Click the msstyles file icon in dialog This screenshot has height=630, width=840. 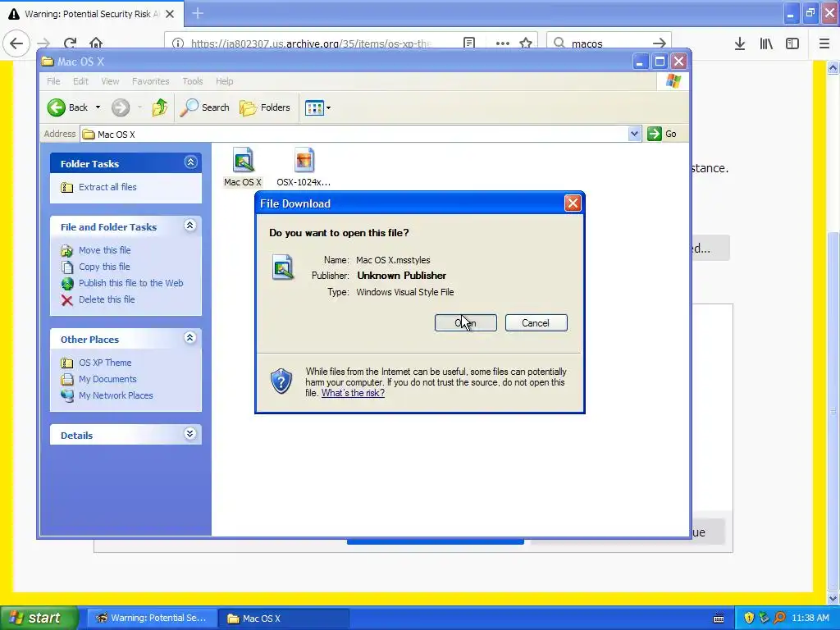point(283,267)
